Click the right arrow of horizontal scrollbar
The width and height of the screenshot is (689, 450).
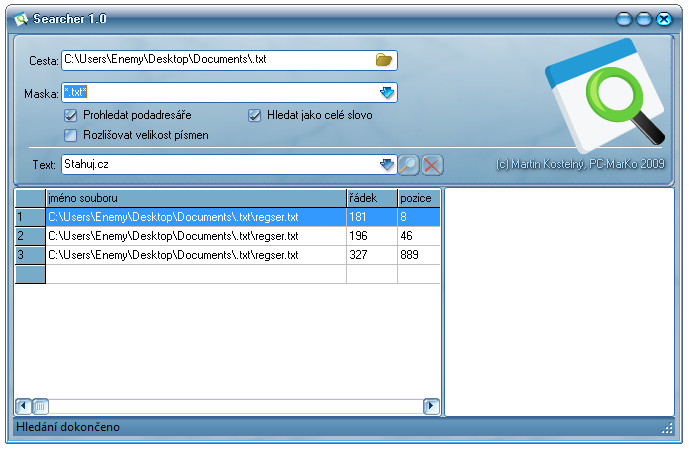point(431,406)
